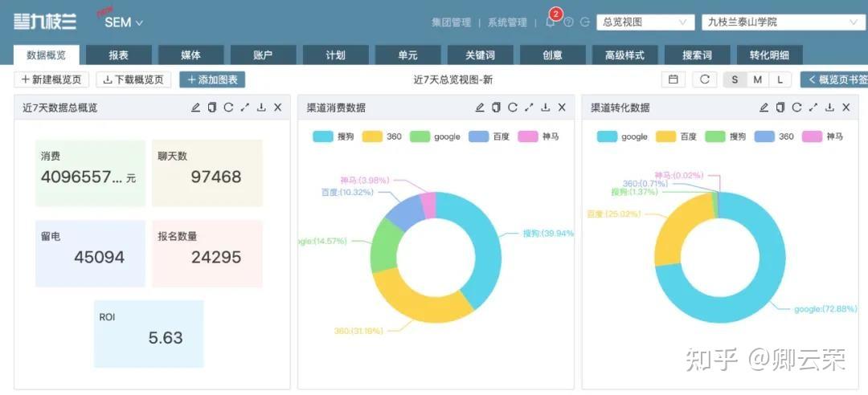This screenshot has width=868, height=395.
Task: Refresh the overview page toolbar icon
Action: [x=705, y=79]
